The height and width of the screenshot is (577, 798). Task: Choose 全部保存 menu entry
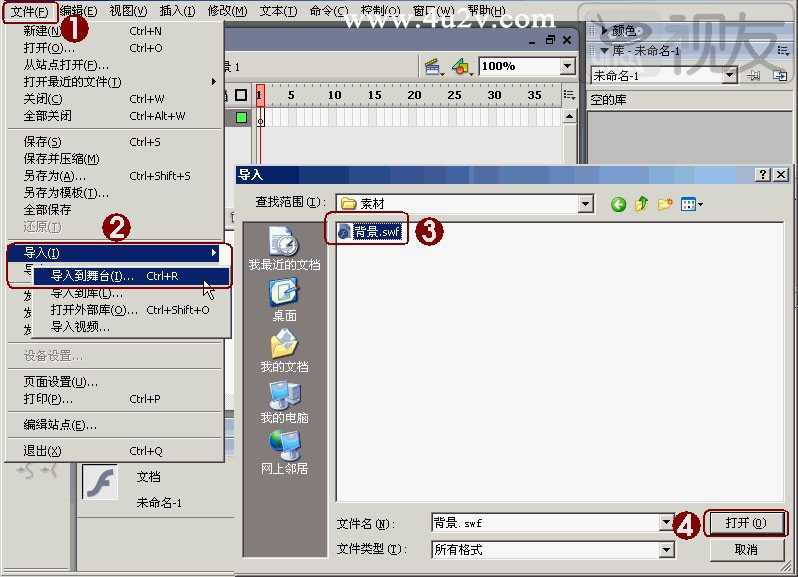115,210
